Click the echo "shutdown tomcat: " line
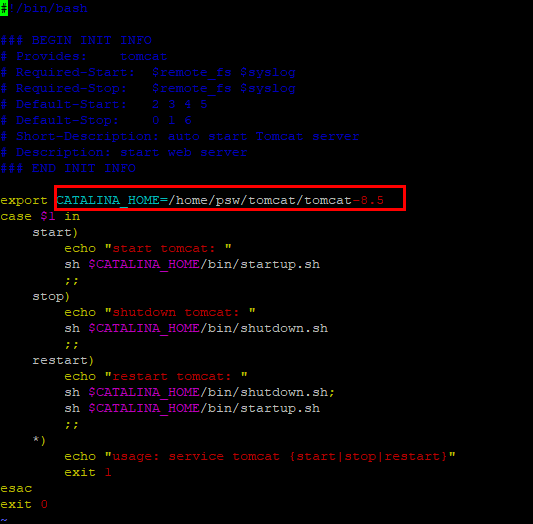The height and width of the screenshot is (524, 533). click(x=160, y=312)
